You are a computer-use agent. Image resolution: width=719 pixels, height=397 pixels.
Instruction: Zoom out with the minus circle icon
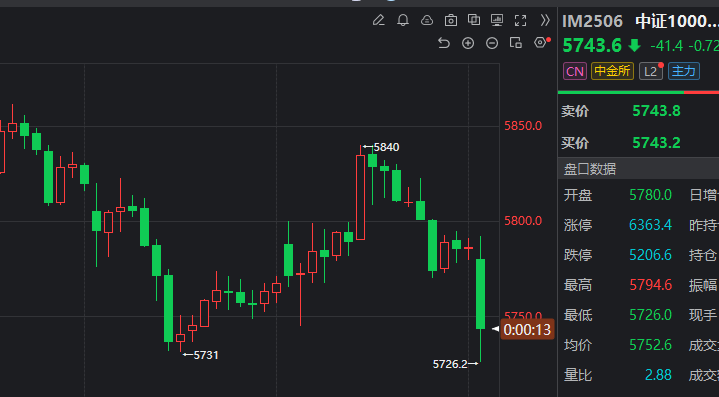492,43
